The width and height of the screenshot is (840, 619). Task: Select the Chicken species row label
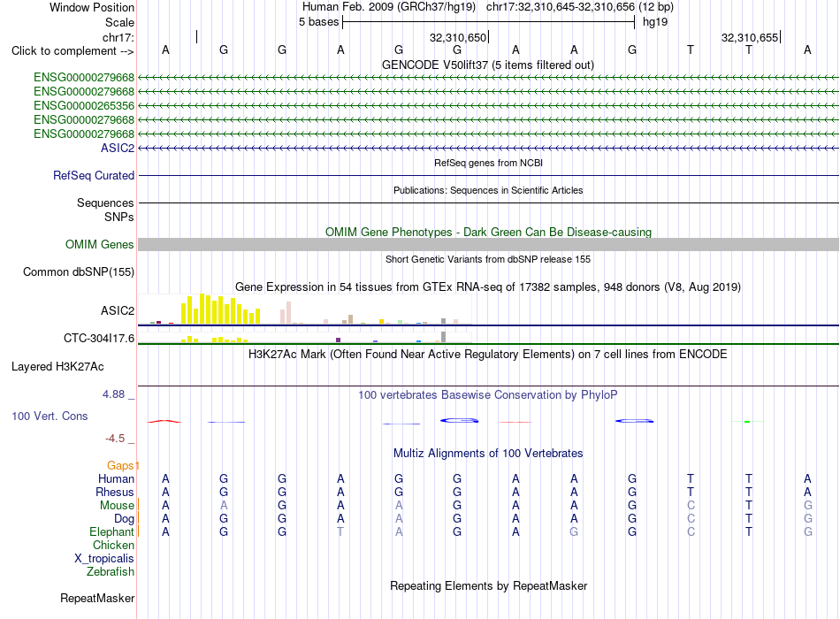coord(113,545)
